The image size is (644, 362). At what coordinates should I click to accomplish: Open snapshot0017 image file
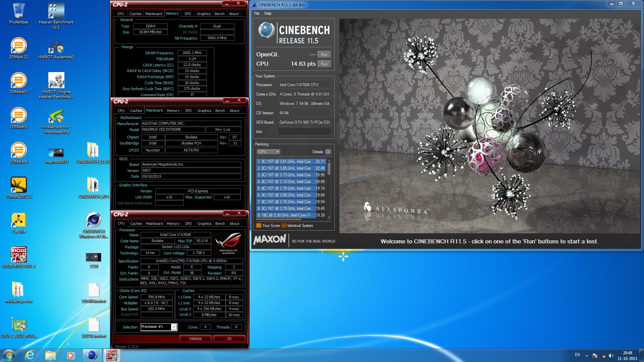tap(56, 155)
